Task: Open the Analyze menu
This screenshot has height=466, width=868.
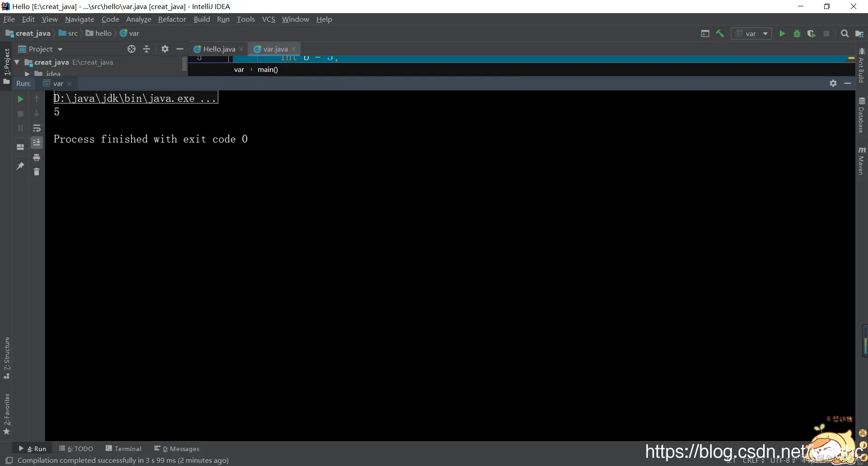Action: [138, 19]
